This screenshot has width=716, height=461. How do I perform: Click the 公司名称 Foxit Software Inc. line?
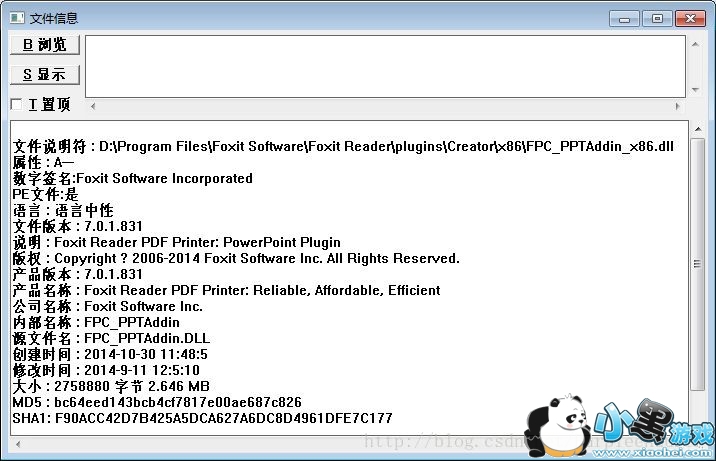pyautogui.click(x=108, y=306)
